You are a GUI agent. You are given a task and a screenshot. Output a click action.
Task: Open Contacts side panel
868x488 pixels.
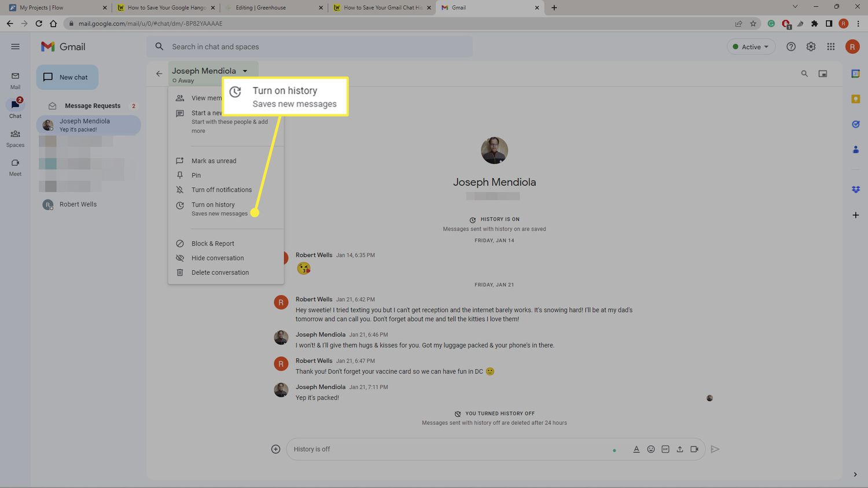(855, 150)
